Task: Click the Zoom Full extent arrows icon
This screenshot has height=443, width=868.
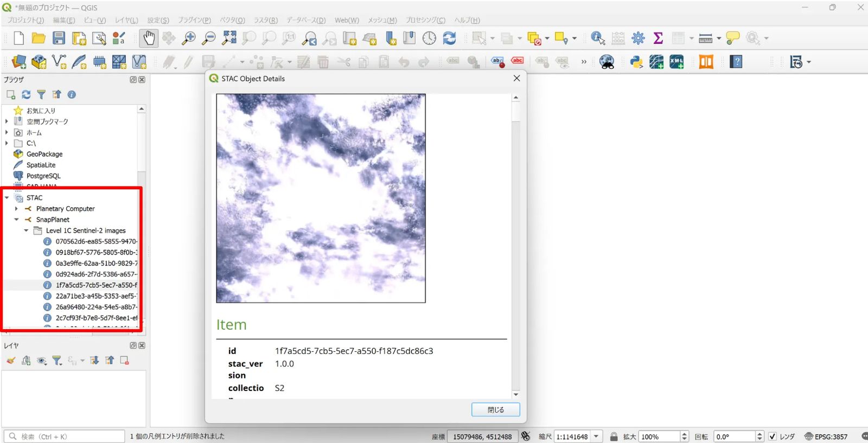Action: click(x=229, y=38)
